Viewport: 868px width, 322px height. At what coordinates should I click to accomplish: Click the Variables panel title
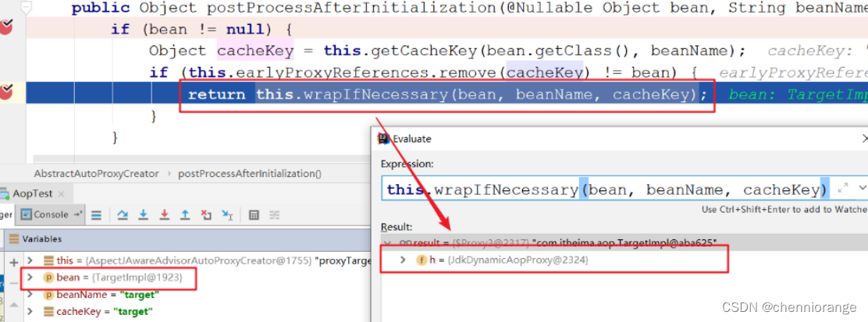(42, 239)
